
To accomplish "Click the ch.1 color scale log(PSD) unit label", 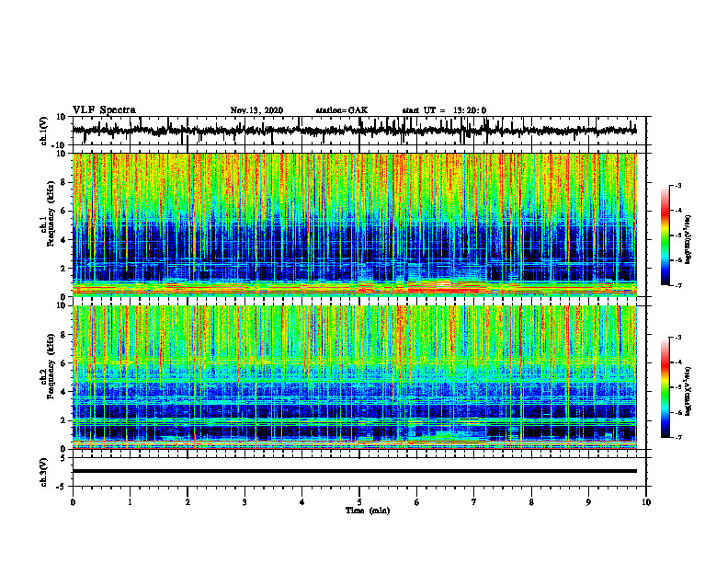I will tap(688, 239).
